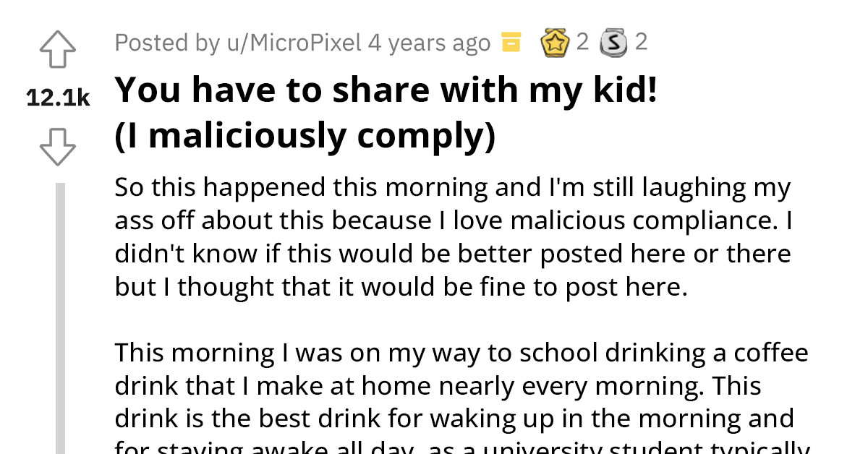Click the S symbol on the silver award
The width and height of the screenshot is (868, 454).
click(614, 42)
